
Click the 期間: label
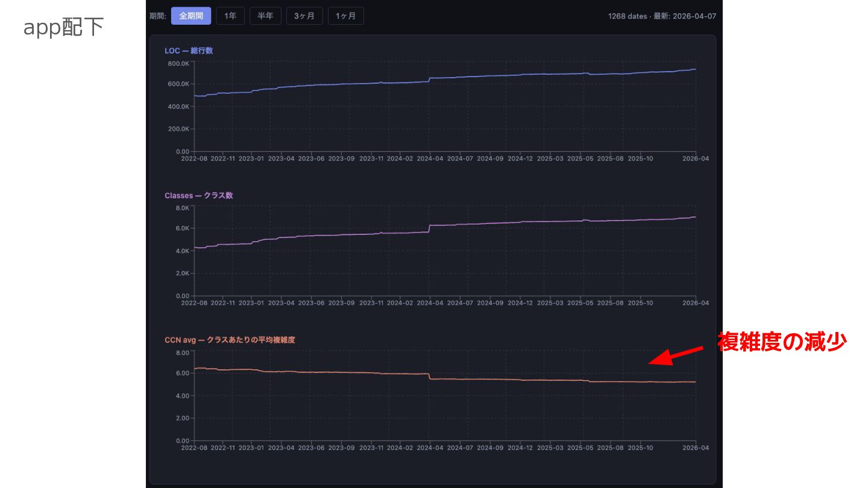pos(157,16)
